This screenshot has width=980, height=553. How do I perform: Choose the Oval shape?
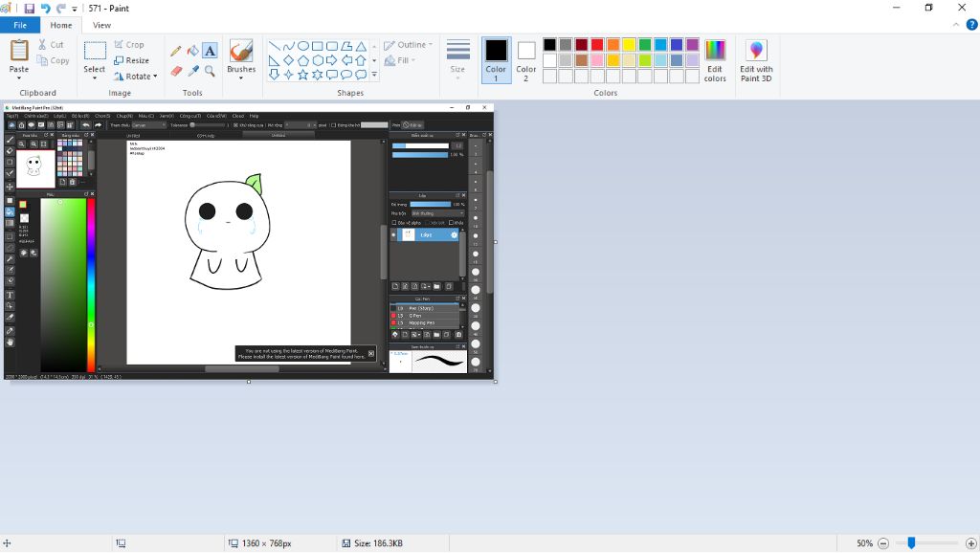point(303,46)
